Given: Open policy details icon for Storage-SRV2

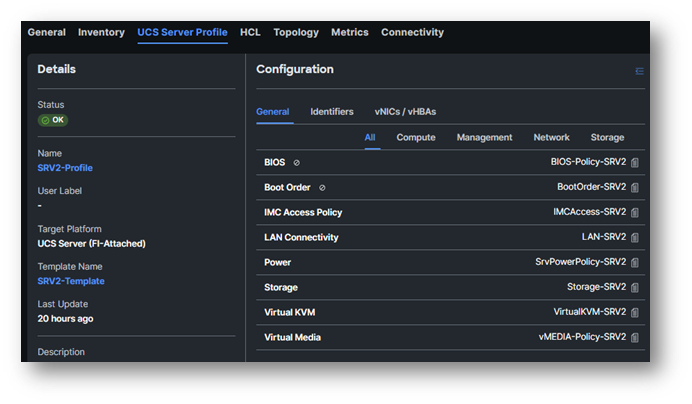Looking at the screenshot, I should [635, 287].
